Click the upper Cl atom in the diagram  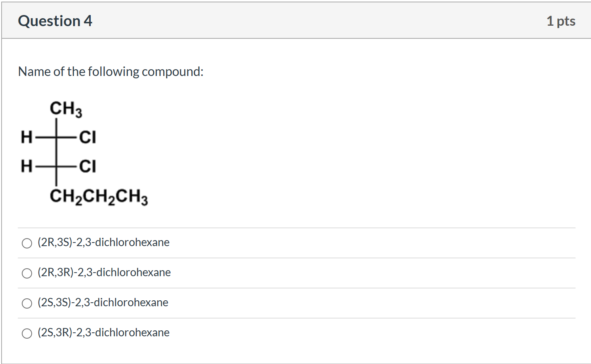(88, 137)
